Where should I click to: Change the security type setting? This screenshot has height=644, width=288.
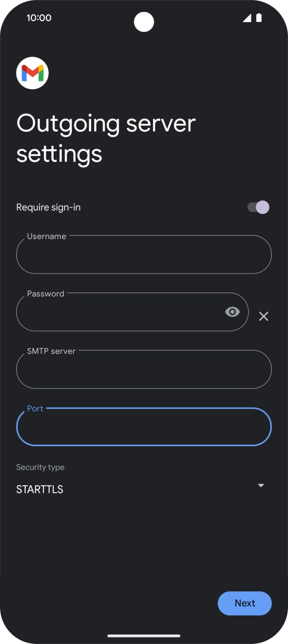click(x=144, y=489)
